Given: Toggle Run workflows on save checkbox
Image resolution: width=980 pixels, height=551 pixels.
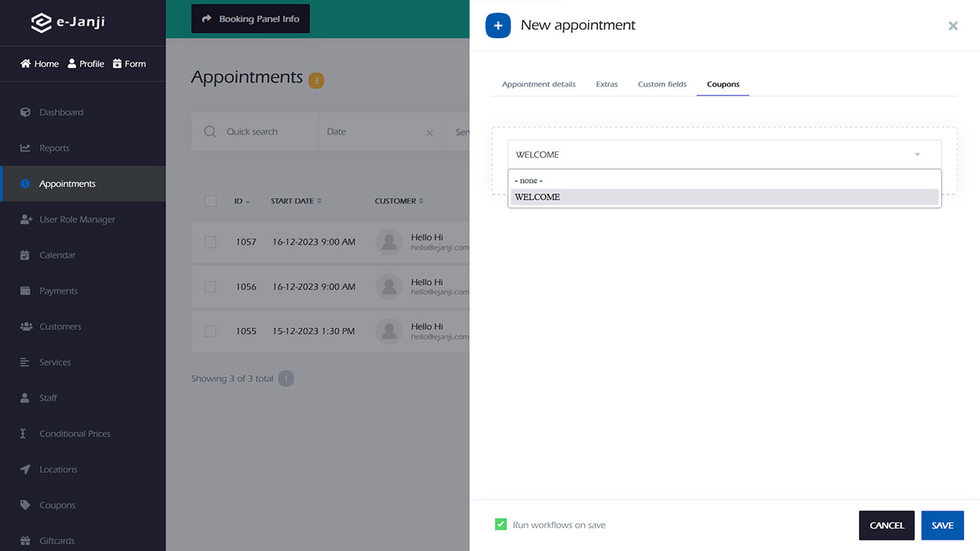Looking at the screenshot, I should (501, 524).
